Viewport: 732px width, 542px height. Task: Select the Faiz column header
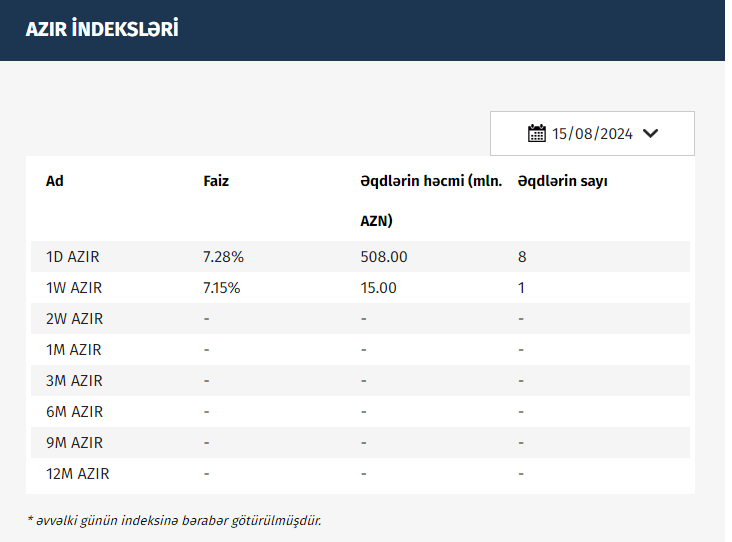pos(216,181)
